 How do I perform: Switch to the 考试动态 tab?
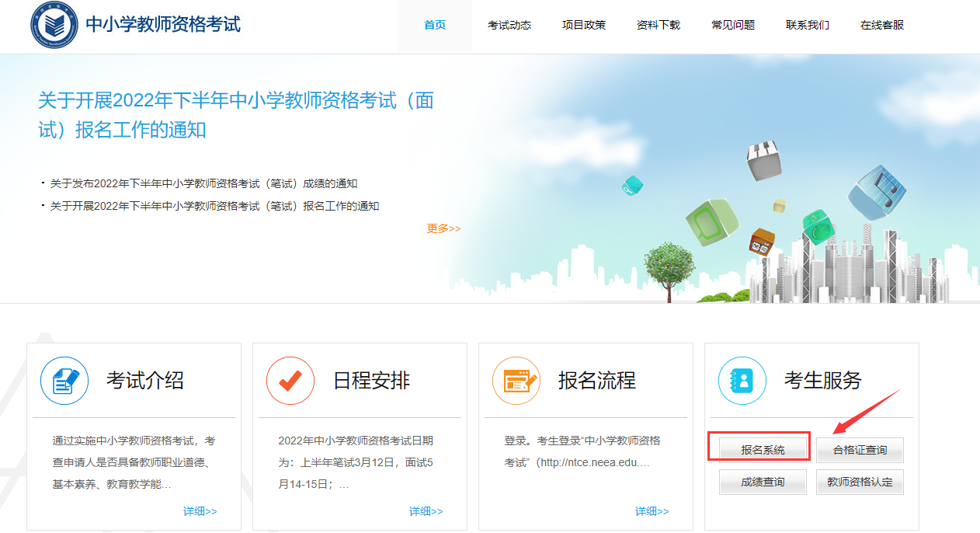coord(509,24)
